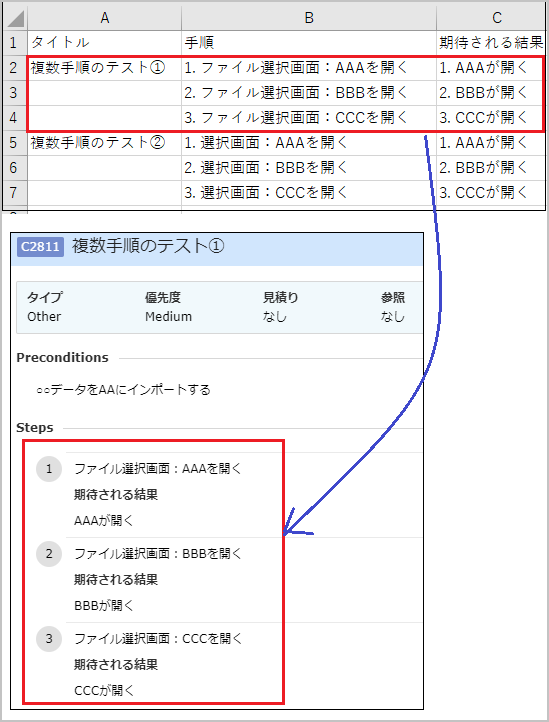Click 期待される結果 label under step 3

(116, 664)
